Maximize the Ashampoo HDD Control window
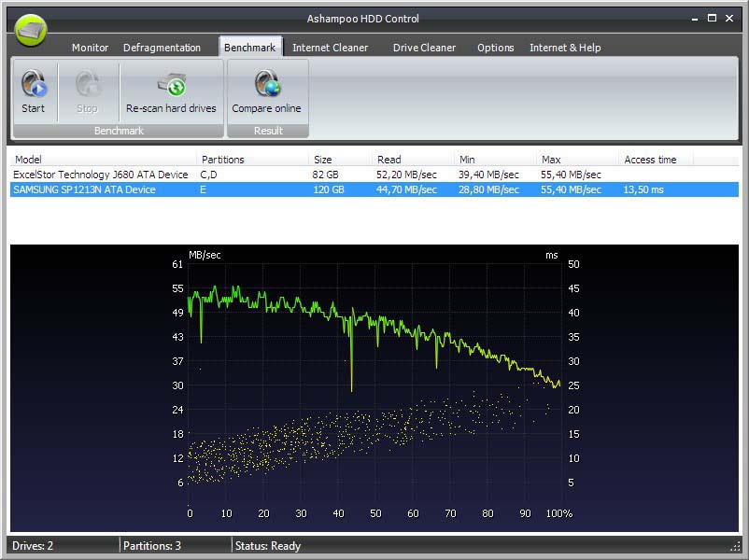This screenshot has height=560, width=749. coord(712,18)
